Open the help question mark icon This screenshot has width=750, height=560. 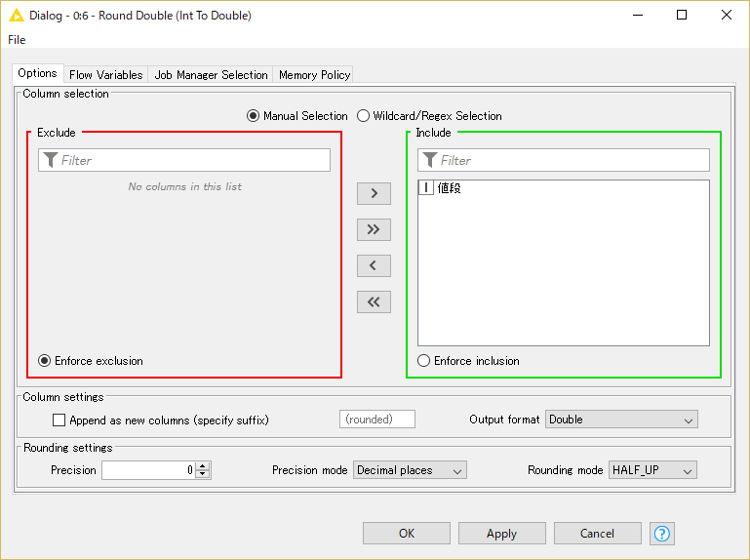(x=662, y=534)
